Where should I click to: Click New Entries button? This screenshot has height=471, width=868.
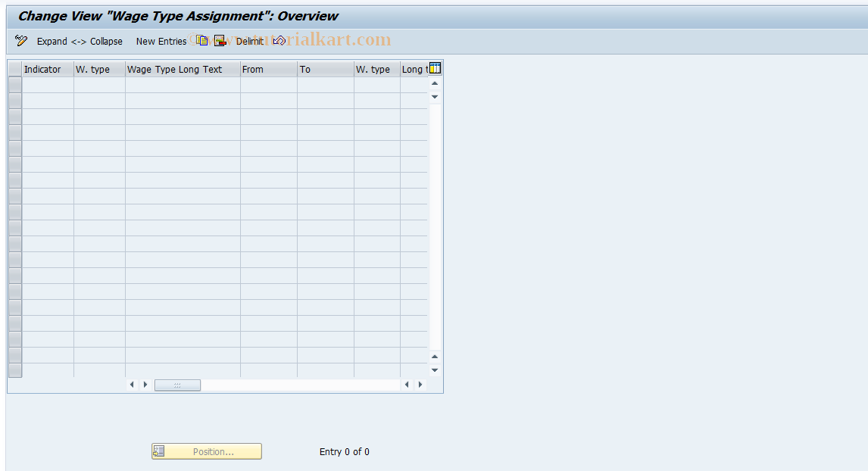click(161, 42)
